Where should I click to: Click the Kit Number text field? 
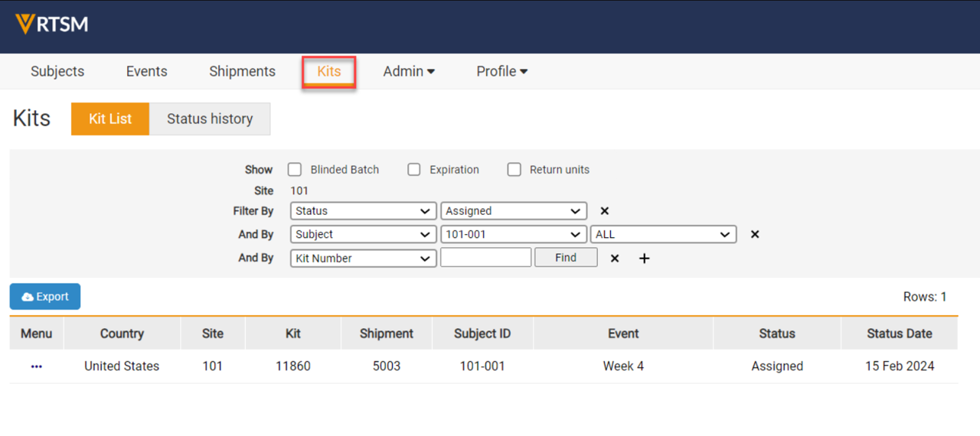pos(485,258)
